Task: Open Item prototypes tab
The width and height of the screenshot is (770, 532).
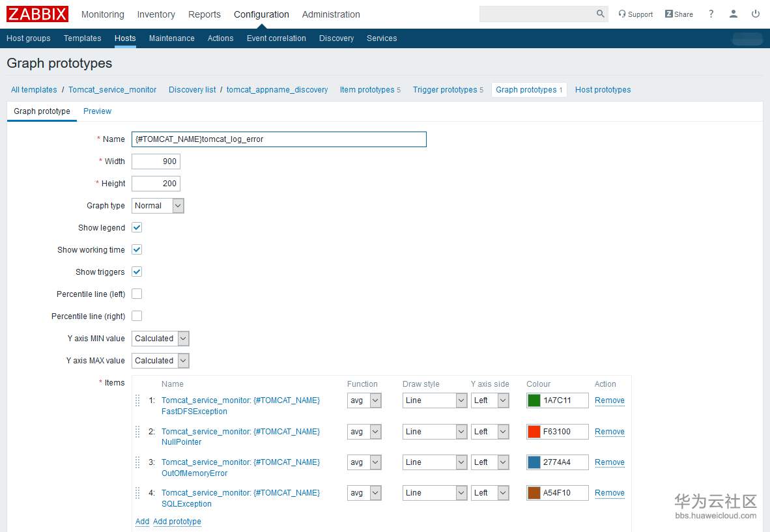Action: (x=370, y=90)
